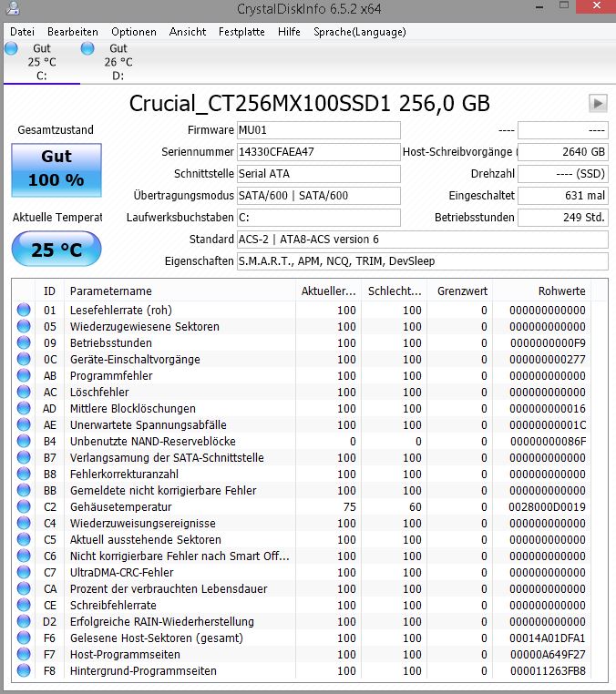Click status icon of Programmfehler row

pyautogui.click(x=24, y=375)
